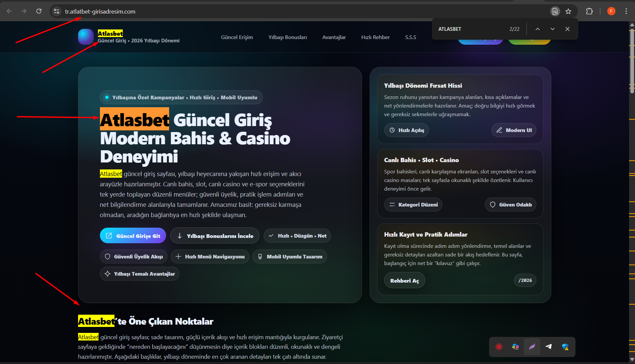Open the Güncel Erişim nav link
The height and width of the screenshot is (364, 635).
[x=237, y=37]
